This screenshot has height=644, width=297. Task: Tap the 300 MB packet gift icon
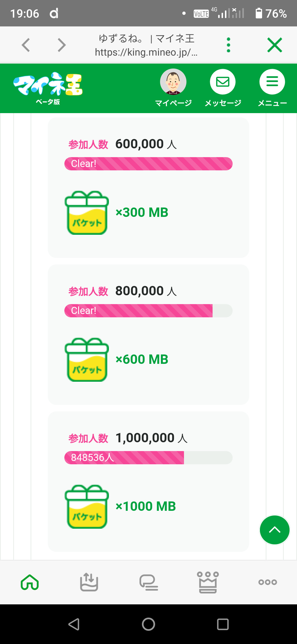(x=87, y=213)
